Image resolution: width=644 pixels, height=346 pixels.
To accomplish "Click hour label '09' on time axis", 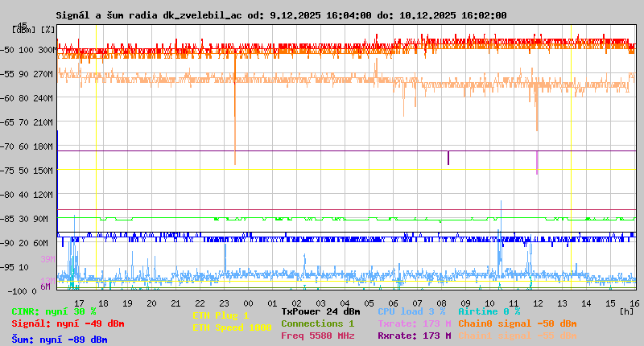I will 466,303.
